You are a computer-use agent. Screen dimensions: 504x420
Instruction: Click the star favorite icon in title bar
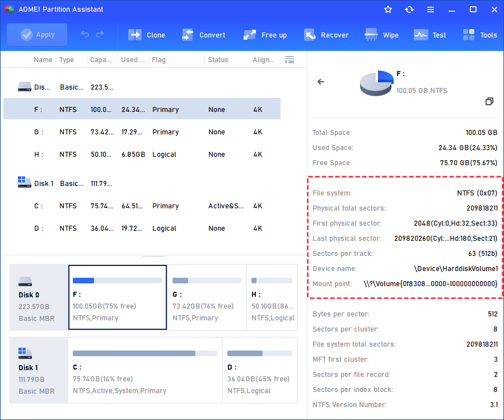[388, 10]
